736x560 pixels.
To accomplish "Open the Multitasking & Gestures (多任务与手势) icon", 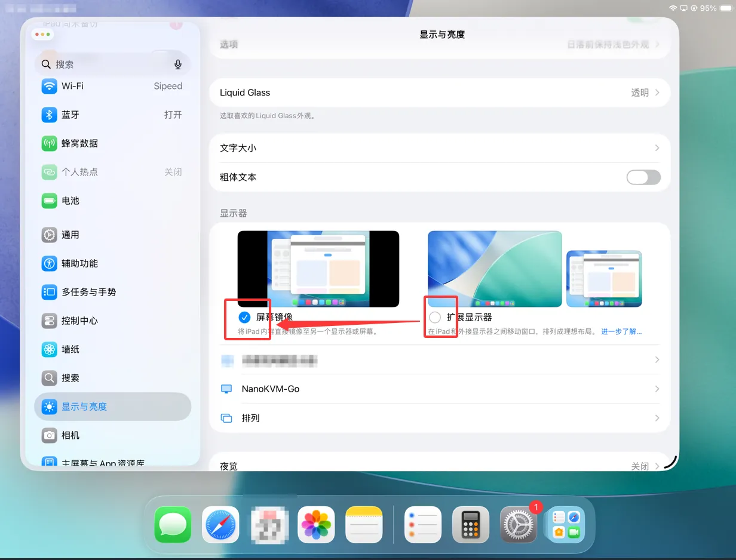I will 49,292.
